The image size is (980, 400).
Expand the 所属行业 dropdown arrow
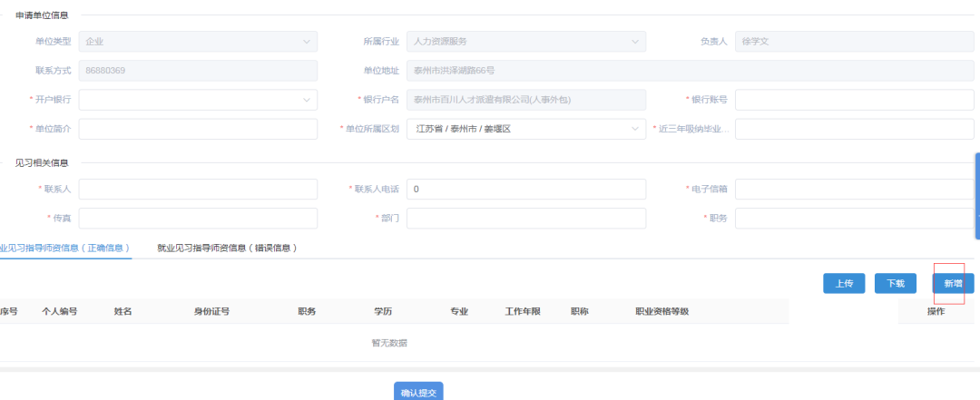pos(635,42)
